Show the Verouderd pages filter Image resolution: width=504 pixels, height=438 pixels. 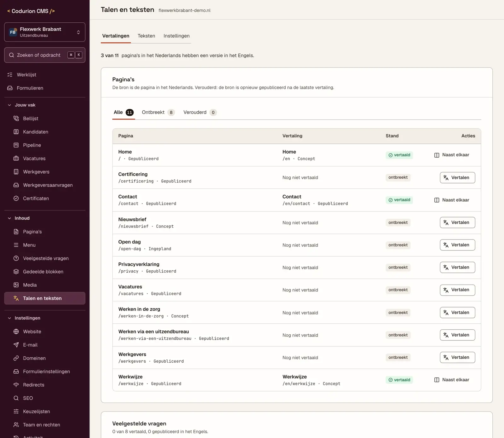(x=200, y=112)
